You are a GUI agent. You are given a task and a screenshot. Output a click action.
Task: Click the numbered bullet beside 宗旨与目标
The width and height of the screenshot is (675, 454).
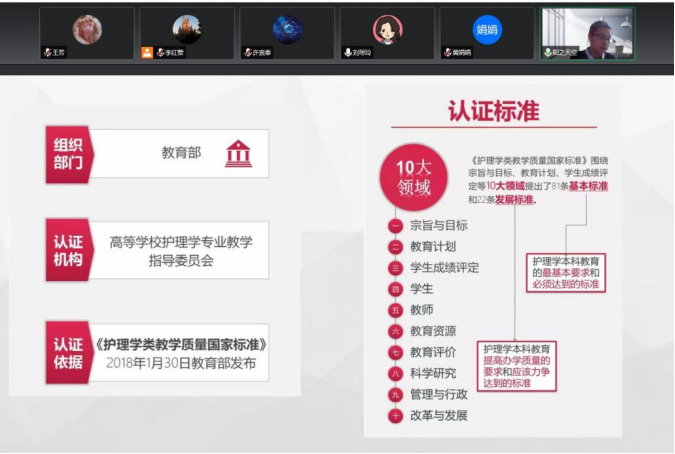click(x=395, y=226)
